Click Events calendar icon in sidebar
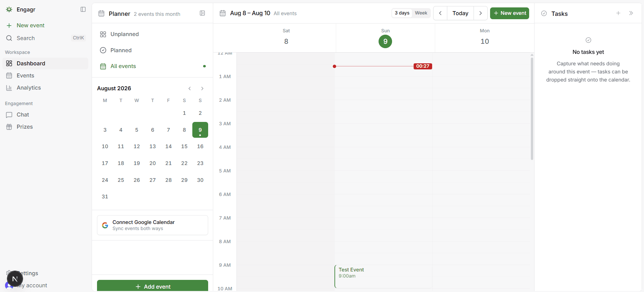 [9, 75]
